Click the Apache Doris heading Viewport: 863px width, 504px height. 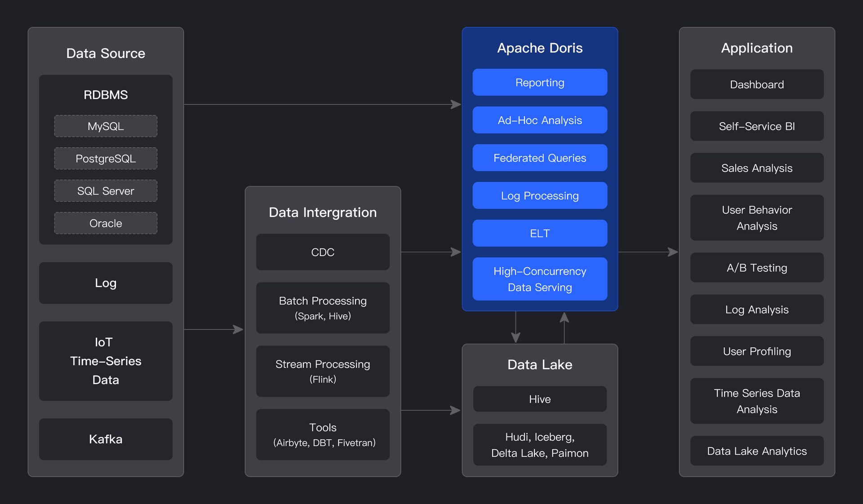point(540,48)
